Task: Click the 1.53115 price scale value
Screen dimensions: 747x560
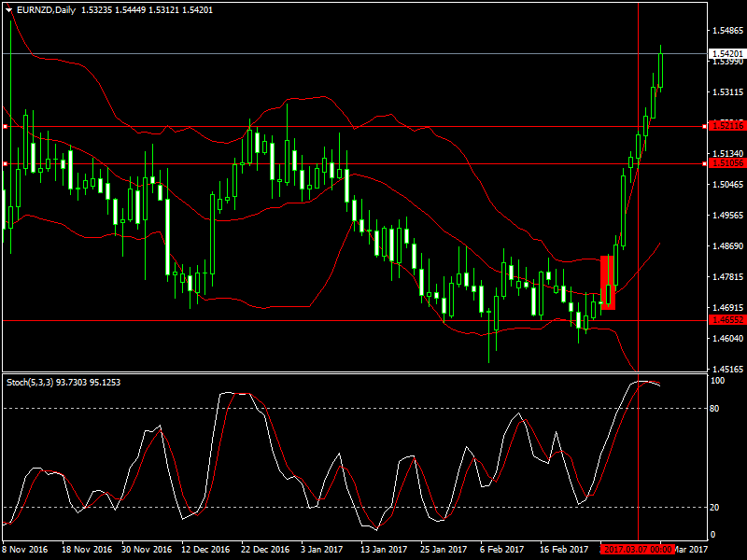Action: click(727, 91)
